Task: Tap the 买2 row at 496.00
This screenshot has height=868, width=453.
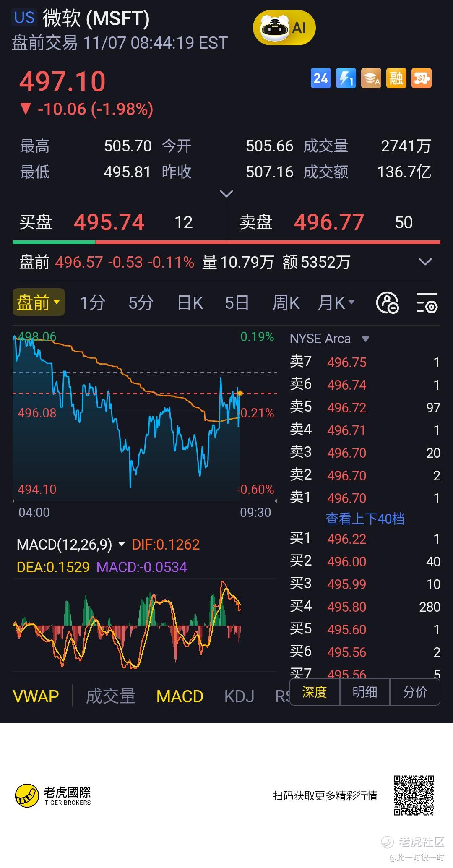Action: [x=365, y=561]
